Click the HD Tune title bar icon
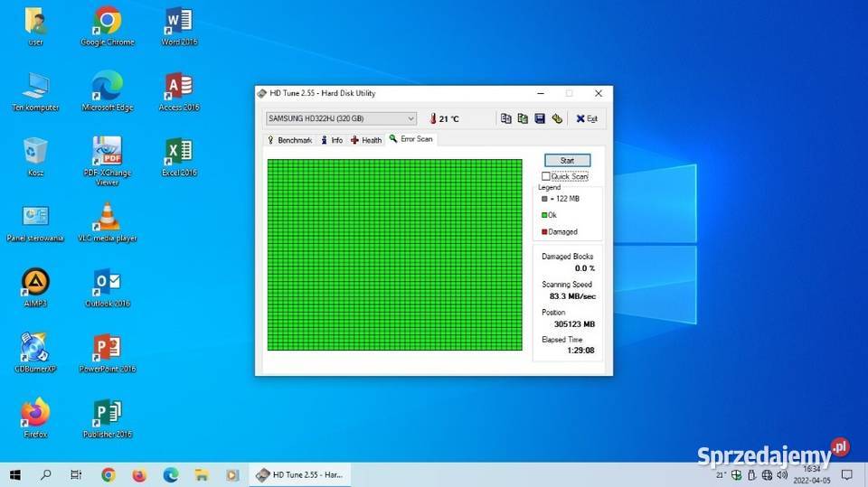Viewport: 868px width, 487px height. click(x=262, y=93)
